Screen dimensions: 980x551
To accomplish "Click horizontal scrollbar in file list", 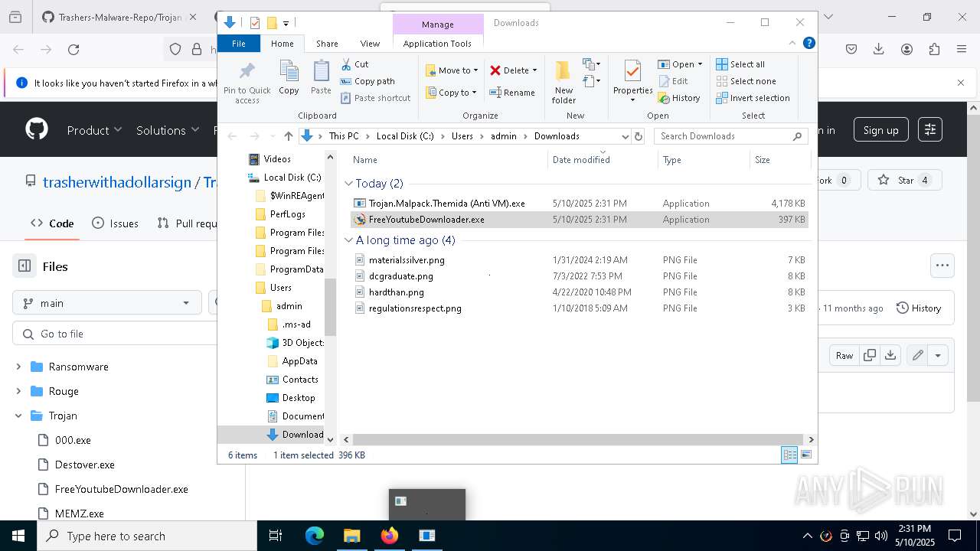I will tap(578, 439).
